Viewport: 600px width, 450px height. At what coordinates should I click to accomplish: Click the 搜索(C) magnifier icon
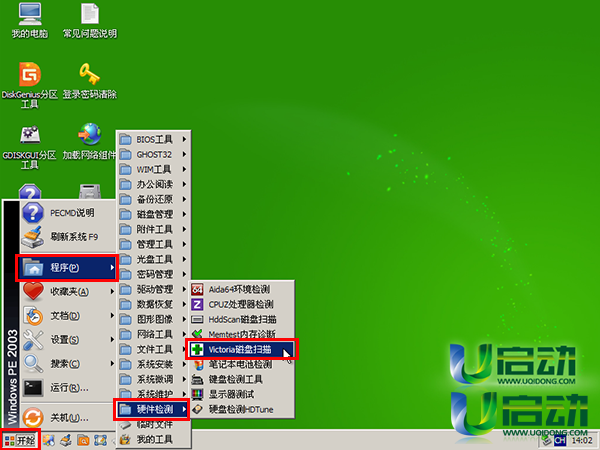point(33,364)
